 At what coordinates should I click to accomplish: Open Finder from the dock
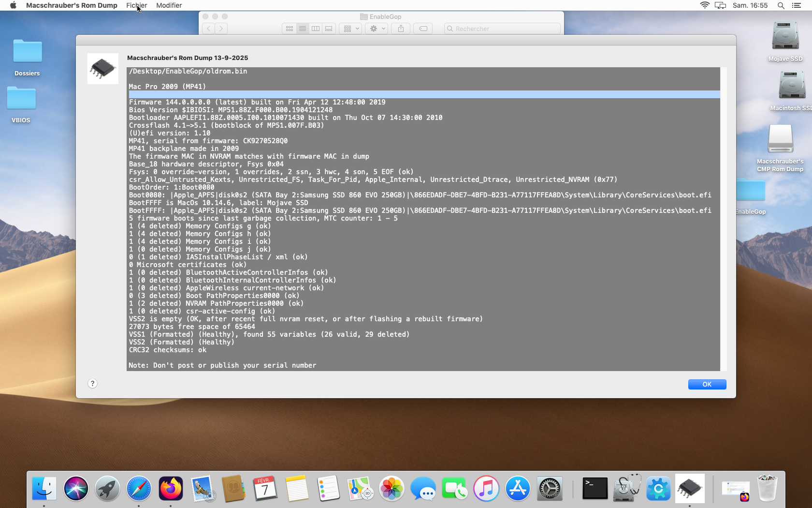pos(44,488)
